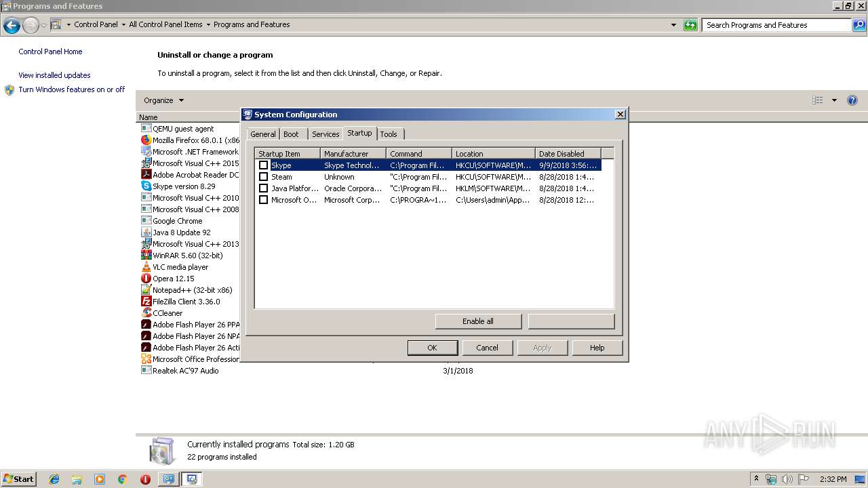Click the Opera 12.15 icon in list
The image size is (868, 488).
pyautogui.click(x=146, y=278)
